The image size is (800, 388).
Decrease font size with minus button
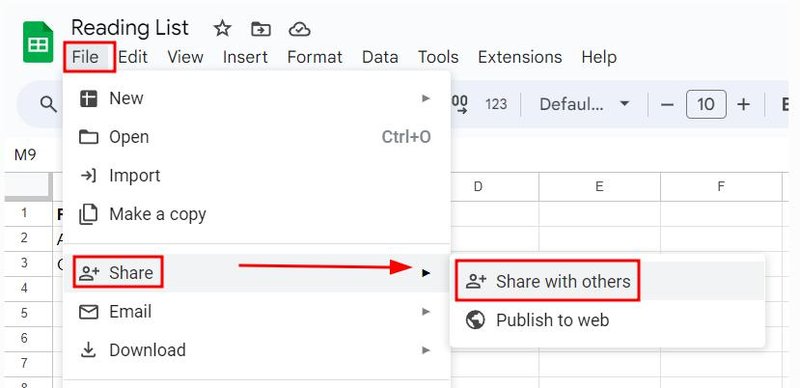[x=667, y=105]
